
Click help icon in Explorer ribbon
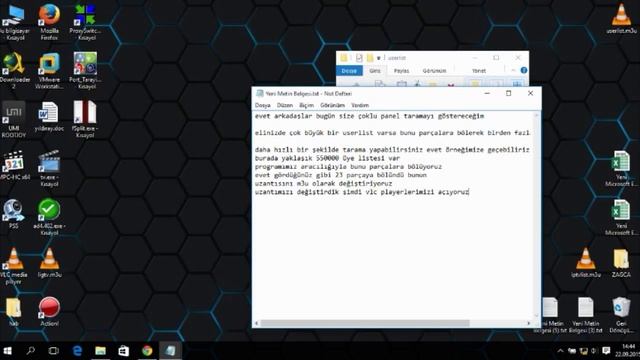tap(524, 71)
